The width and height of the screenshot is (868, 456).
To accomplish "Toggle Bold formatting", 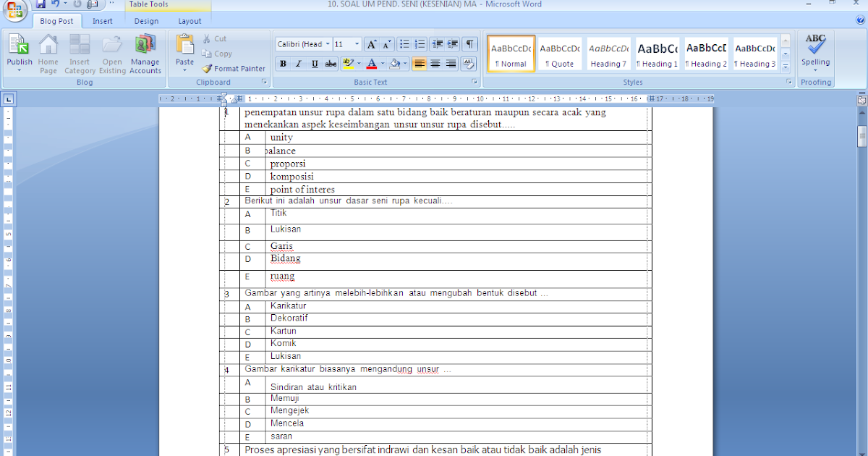I will click(x=283, y=64).
